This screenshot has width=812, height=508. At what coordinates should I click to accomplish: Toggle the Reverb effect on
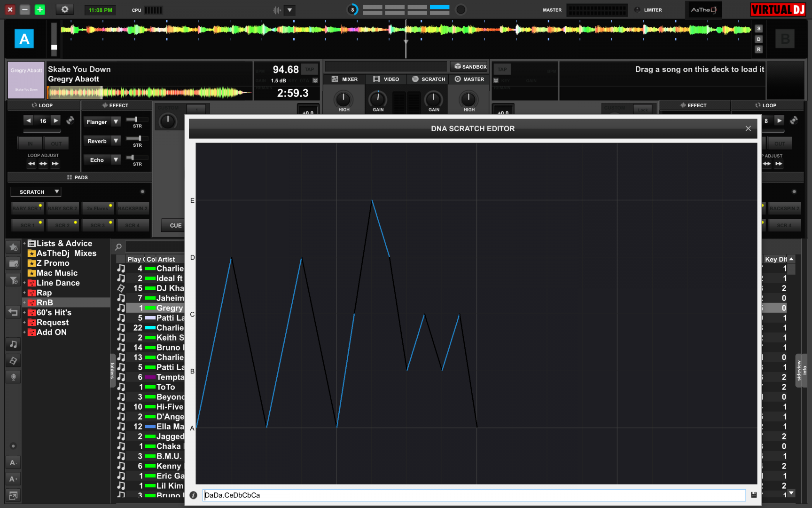[97, 141]
